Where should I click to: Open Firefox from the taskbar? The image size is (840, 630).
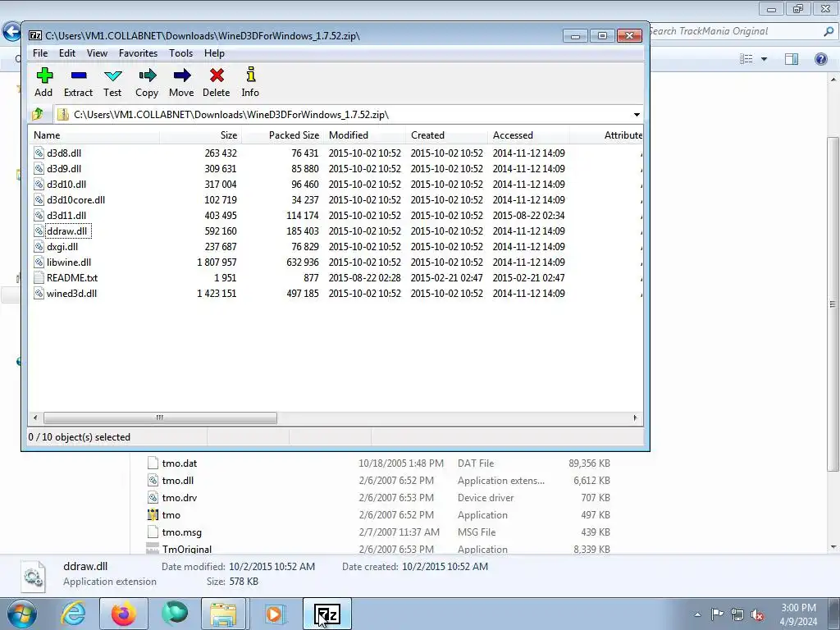[x=124, y=614]
